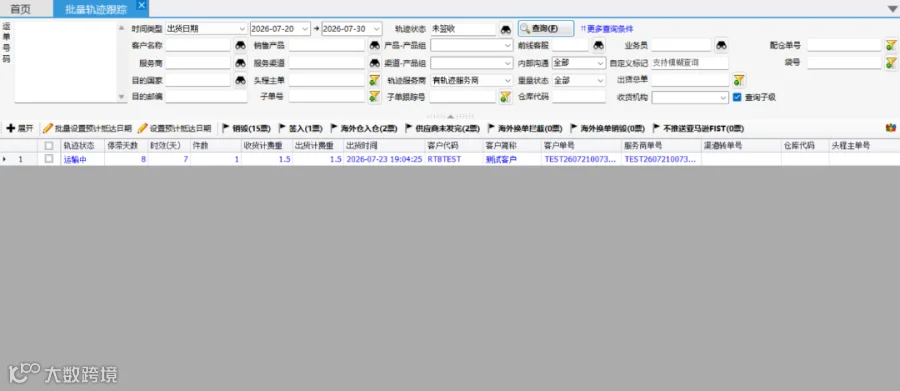Open lookup binoculars beside 目的国家 field
The height and width of the screenshot is (391, 900).
click(240, 80)
